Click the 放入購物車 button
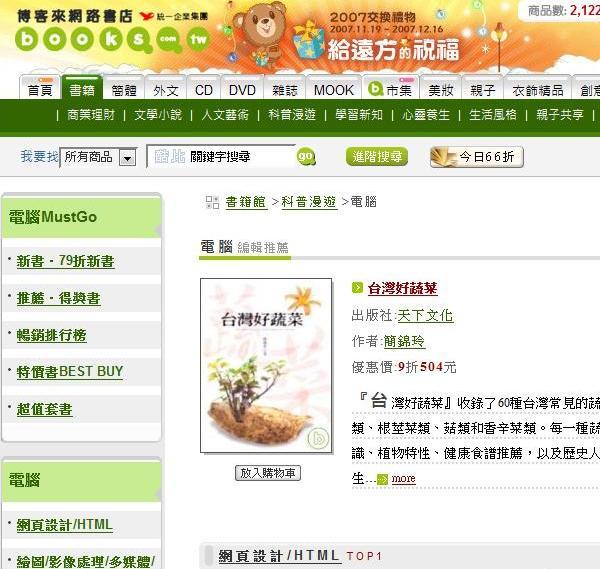 tap(268, 473)
